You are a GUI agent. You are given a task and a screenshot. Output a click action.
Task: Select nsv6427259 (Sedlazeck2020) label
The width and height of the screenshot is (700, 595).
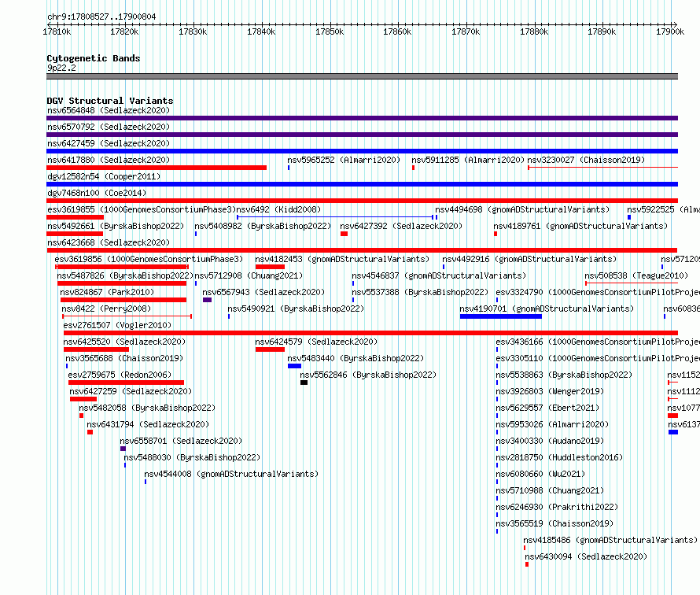pyautogui.click(x=131, y=391)
